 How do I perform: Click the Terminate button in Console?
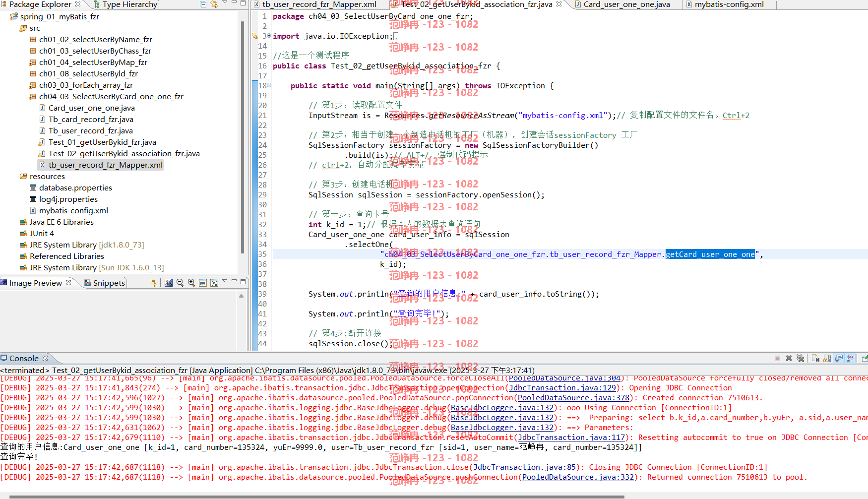click(777, 358)
